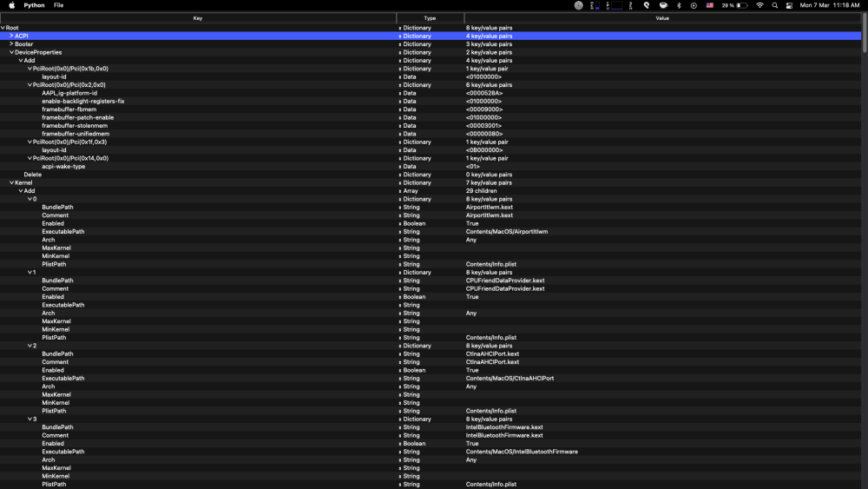Click the Bluetooth icon in menu bar
868x489 pixels.
[x=679, y=5]
